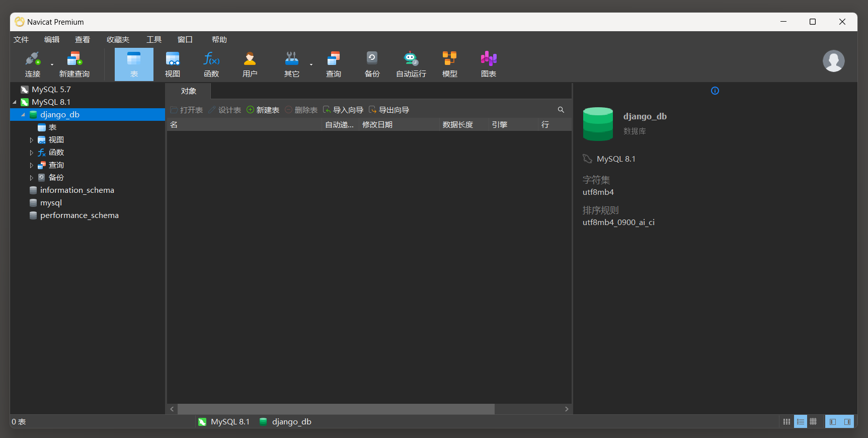The width and height of the screenshot is (868, 438).
Task: Open the User (用户) toolbar icon
Action: tap(250, 64)
